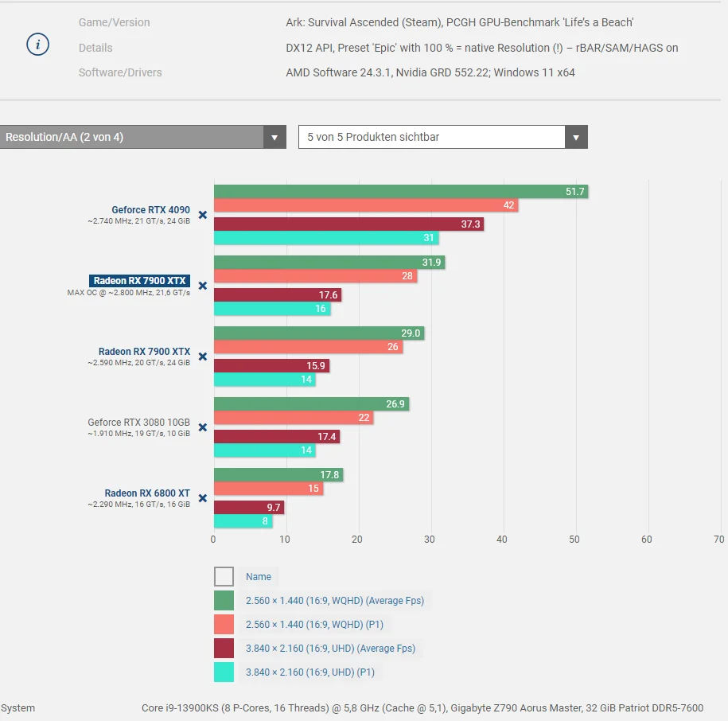Image resolution: width=728 pixels, height=721 pixels.
Task: Select highlighted Radeon RX 7900 XTX label
Action: tap(139, 280)
